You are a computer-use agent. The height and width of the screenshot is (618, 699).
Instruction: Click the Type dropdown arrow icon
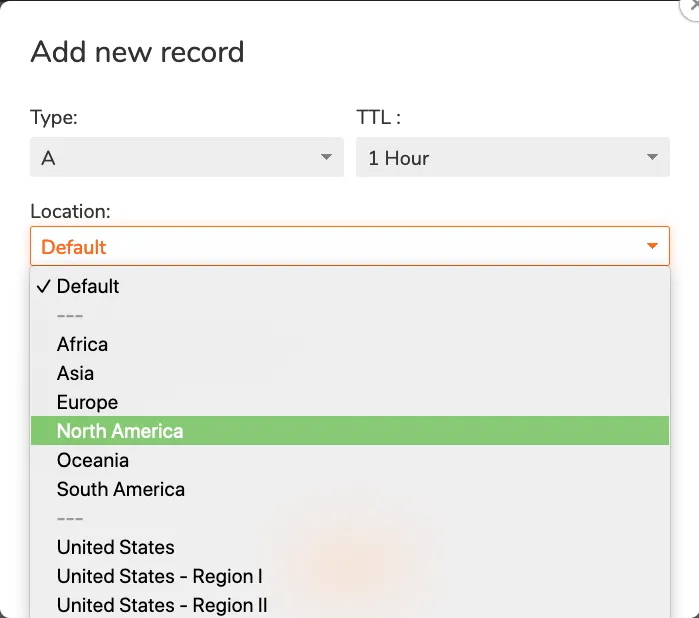(x=326, y=158)
